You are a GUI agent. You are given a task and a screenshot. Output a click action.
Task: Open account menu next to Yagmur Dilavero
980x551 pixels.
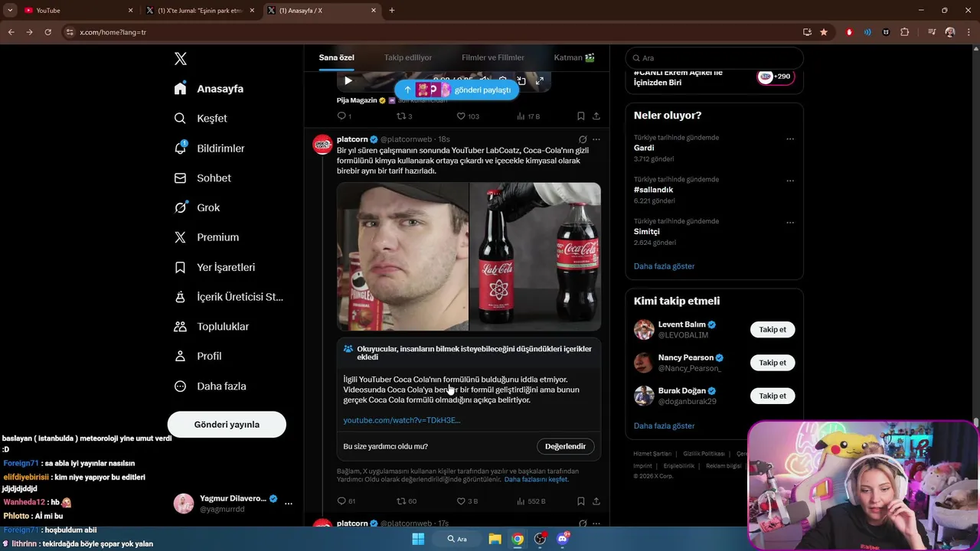point(289,504)
